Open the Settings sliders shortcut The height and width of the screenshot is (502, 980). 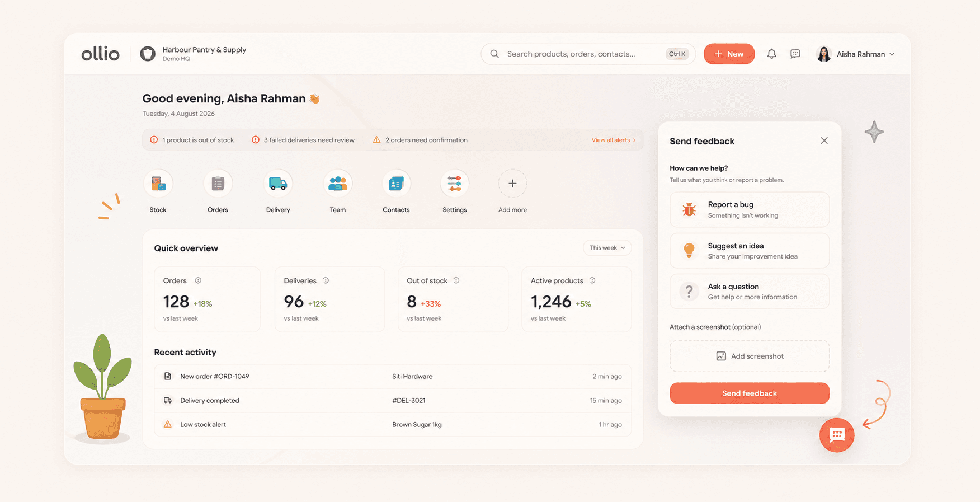pyautogui.click(x=454, y=184)
